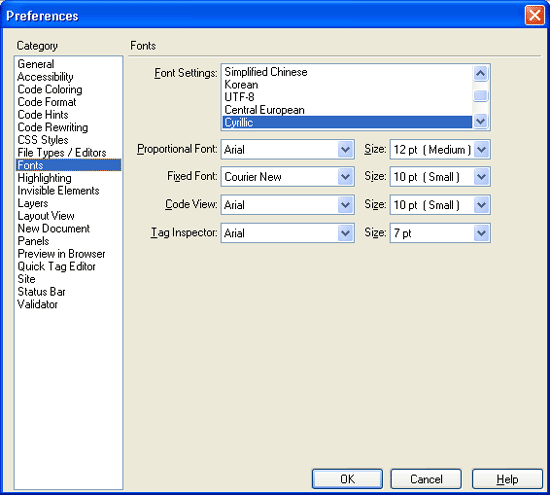Click the Font Settings list scroll-up arrow
Viewport: 550px width, 495px height.
pyautogui.click(x=480, y=73)
